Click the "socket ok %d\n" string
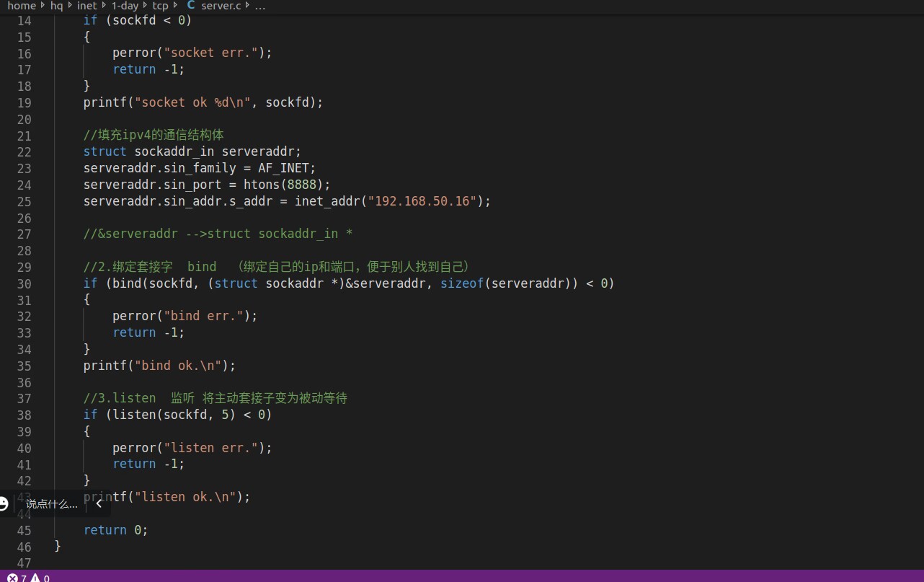This screenshot has height=582, width=924. coord(192,102)
